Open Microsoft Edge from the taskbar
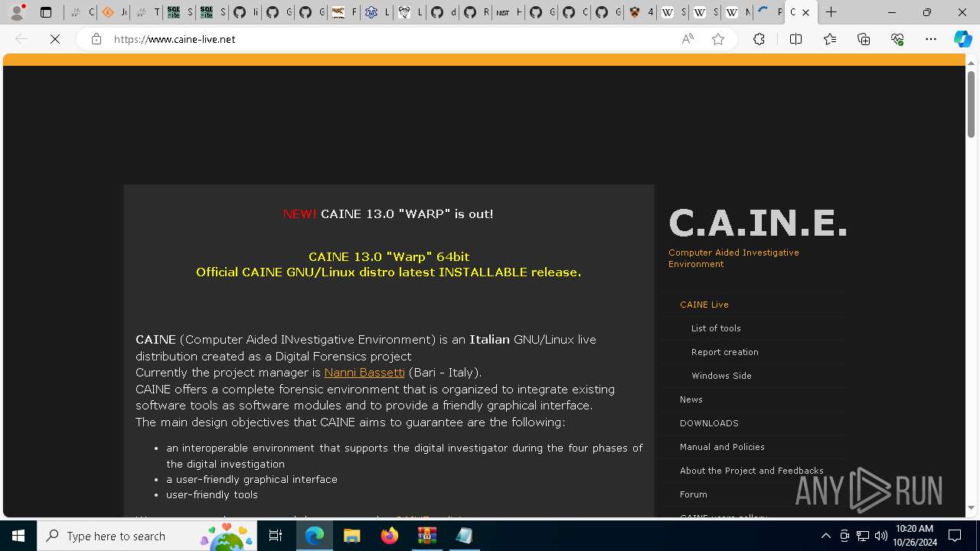This screenshot has height=551, width=980. coord(315,536)
